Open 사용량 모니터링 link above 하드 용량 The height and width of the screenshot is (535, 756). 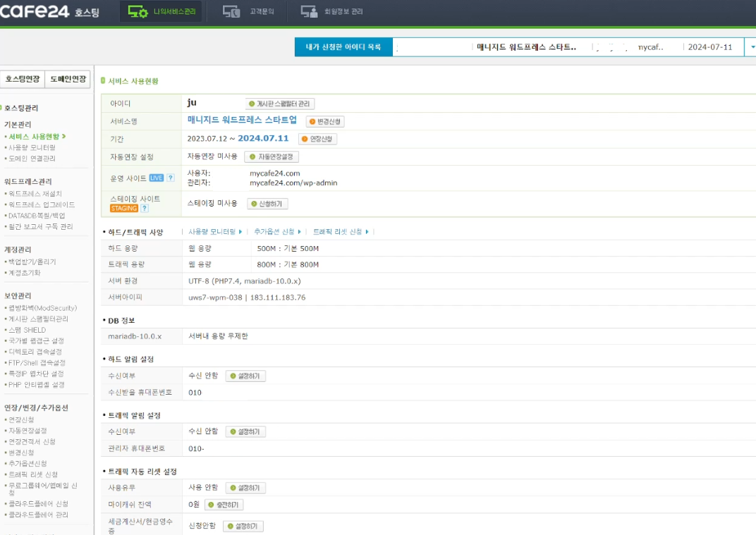pos(215,232)
